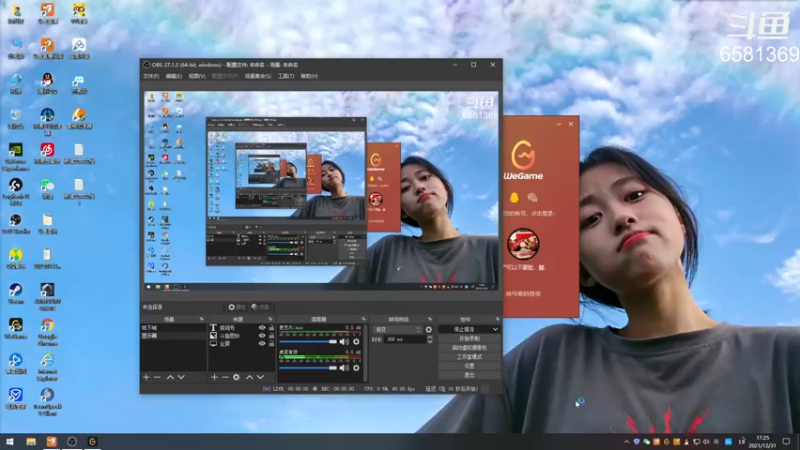Expand stop-streaming button dropdown arrow
The image size is (800, 450).
click(495, 330)
